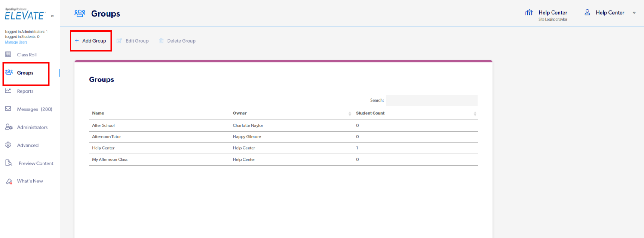
Task: Follow the Manage Users link
Action: point(16,42)
